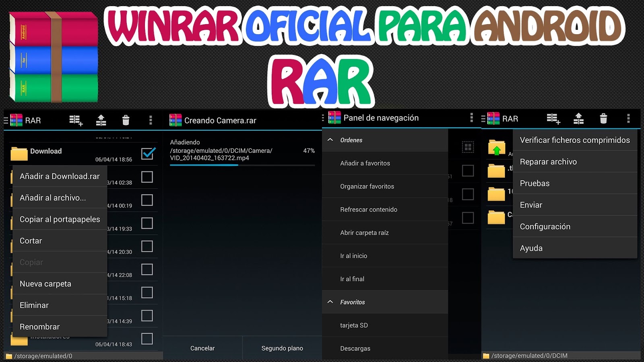
Task: Tap extract-files icon above the Download folder list
Action: pos(101,120)
